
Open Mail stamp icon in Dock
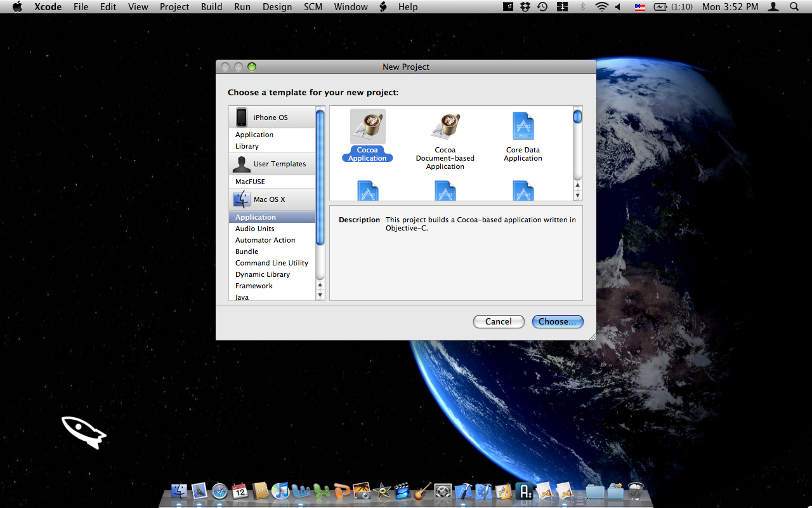(200, 491)
